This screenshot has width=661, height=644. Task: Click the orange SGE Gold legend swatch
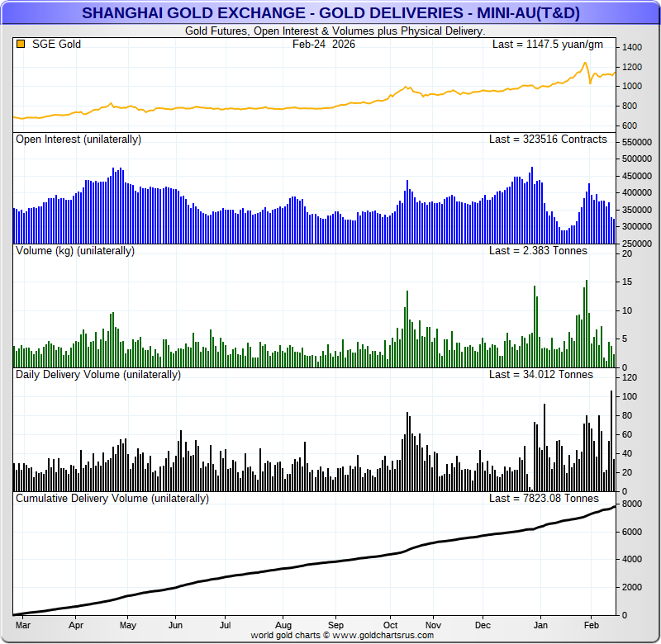coord(21,44)
